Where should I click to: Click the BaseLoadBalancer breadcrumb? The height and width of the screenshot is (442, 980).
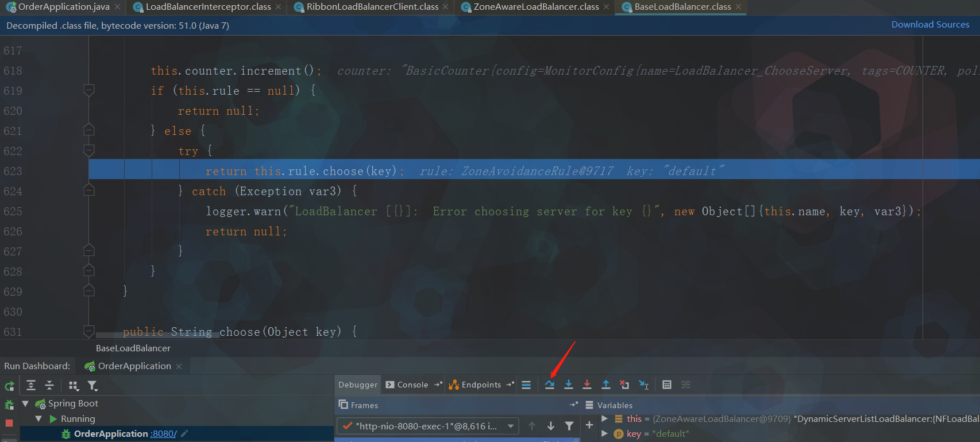click(x=133, y=348)
